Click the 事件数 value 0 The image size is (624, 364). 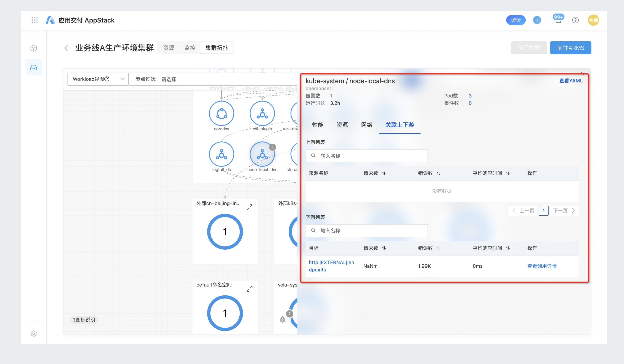click(470, 103)
